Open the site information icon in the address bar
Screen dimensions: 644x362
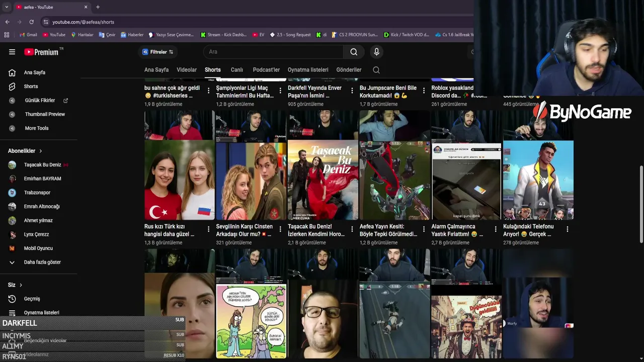tap(46, 22)
